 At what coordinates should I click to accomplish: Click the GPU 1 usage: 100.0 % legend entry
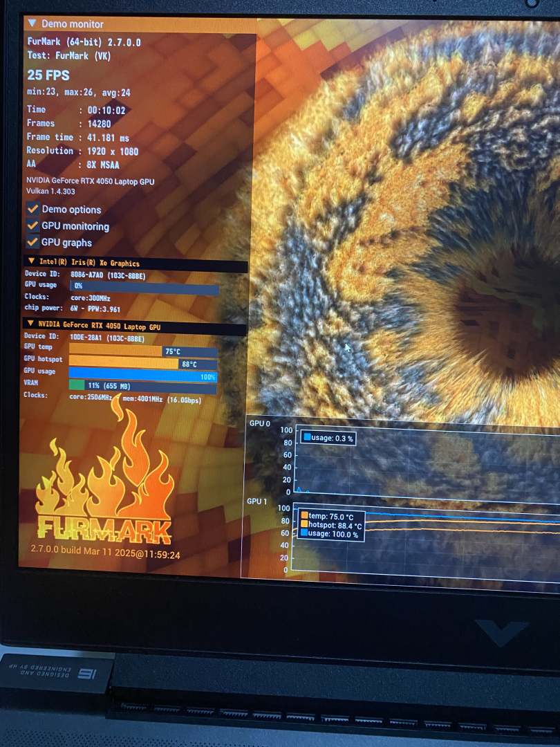(330, 533)
